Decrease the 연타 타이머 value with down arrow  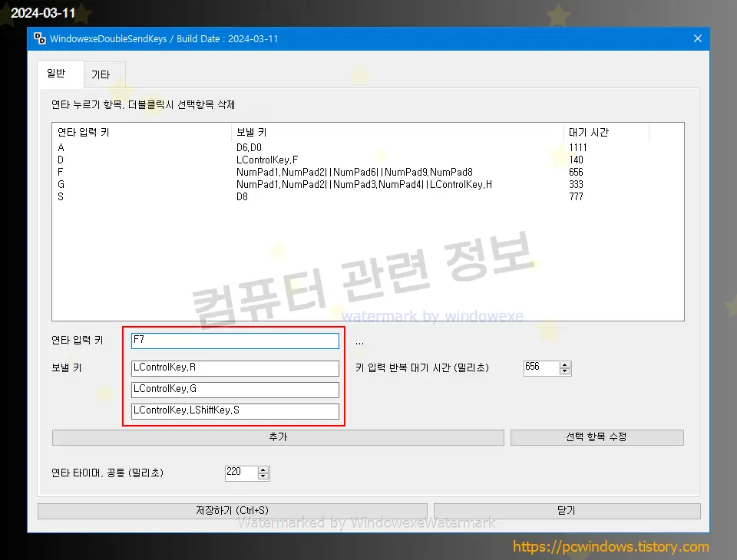click(x=263, y=476)
